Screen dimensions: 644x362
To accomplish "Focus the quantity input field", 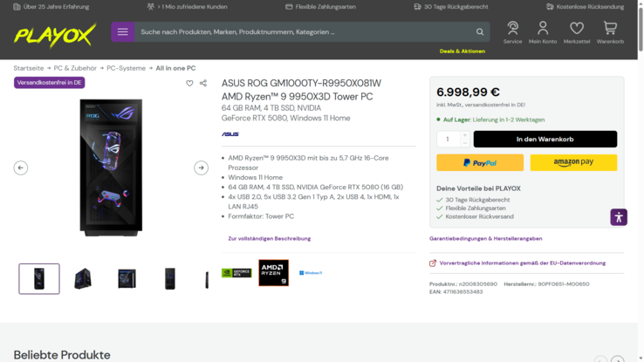I will coord(448,140).
